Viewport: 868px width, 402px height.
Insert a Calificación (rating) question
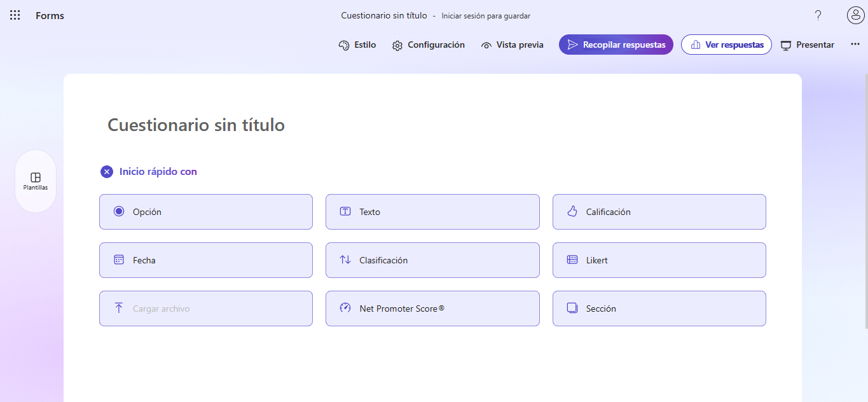click(659, 211)
